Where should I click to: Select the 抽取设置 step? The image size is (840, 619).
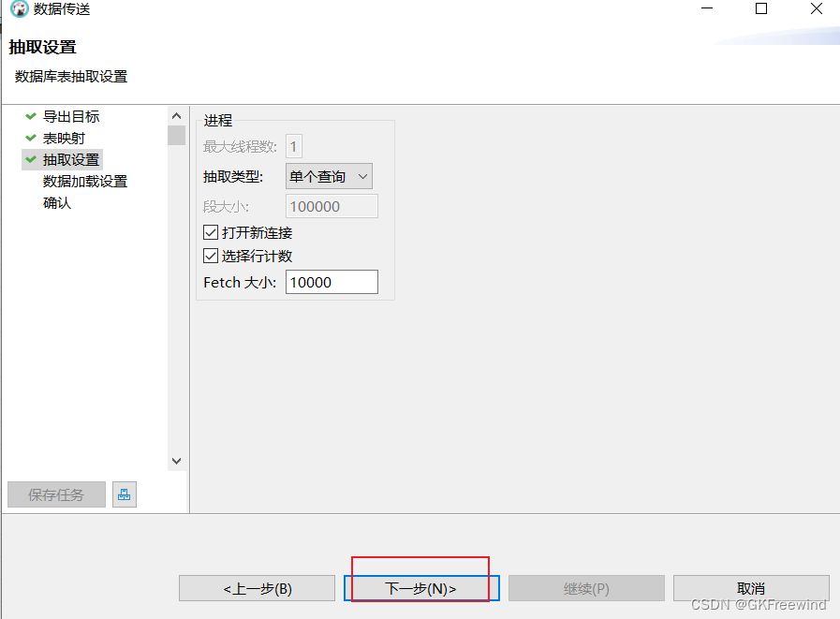(71, 159)
